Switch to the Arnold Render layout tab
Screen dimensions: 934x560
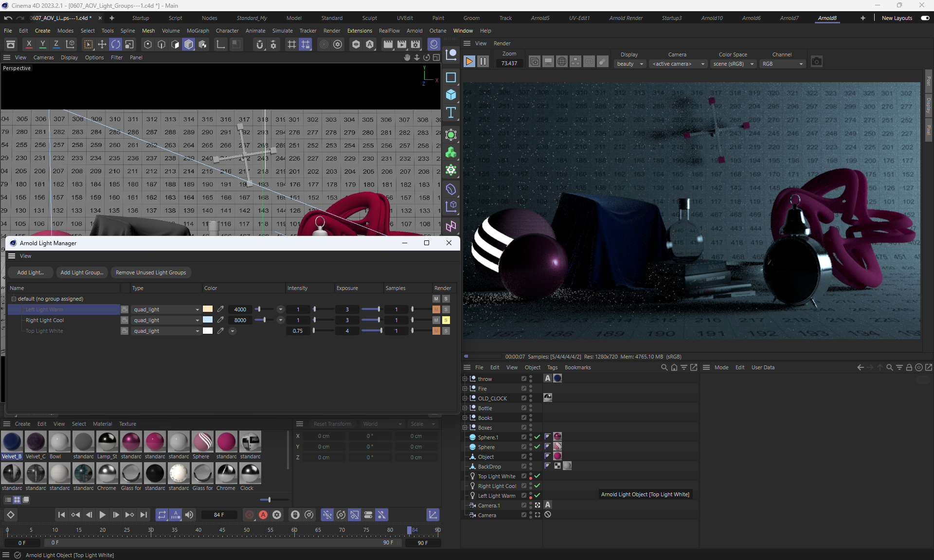[626, 18]
